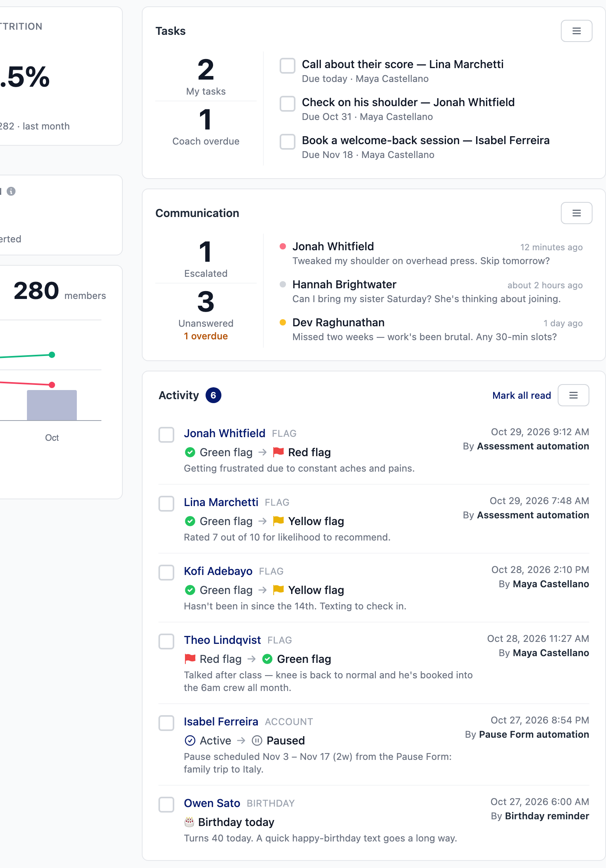Click the Activity unread count badge showing 6

tap(213, 395)
